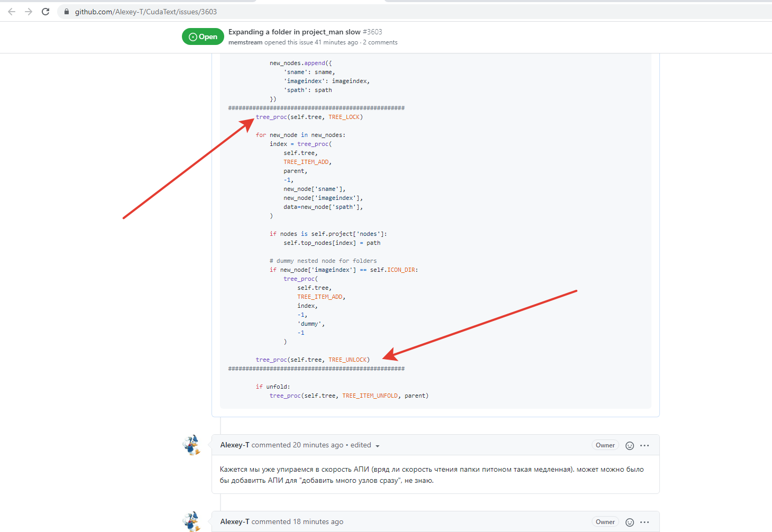
Task: Open the '20 minutes ago' comment timestamp link
Action: click(318, 445)
